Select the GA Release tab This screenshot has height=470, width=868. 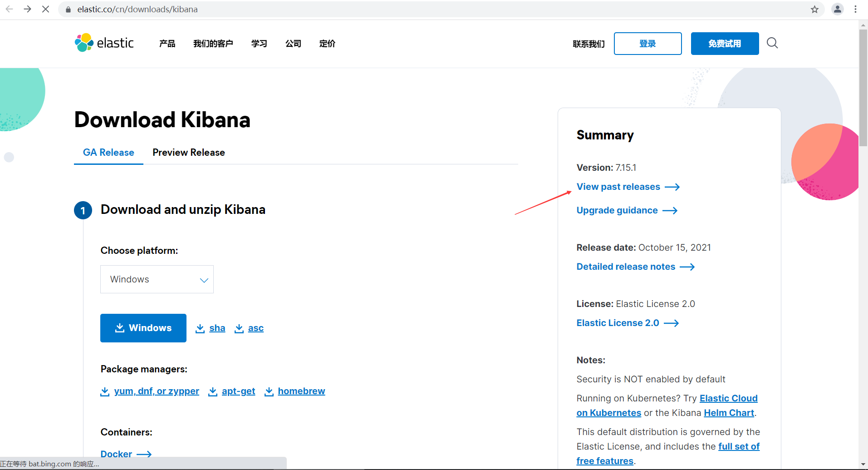click(108, 152)
